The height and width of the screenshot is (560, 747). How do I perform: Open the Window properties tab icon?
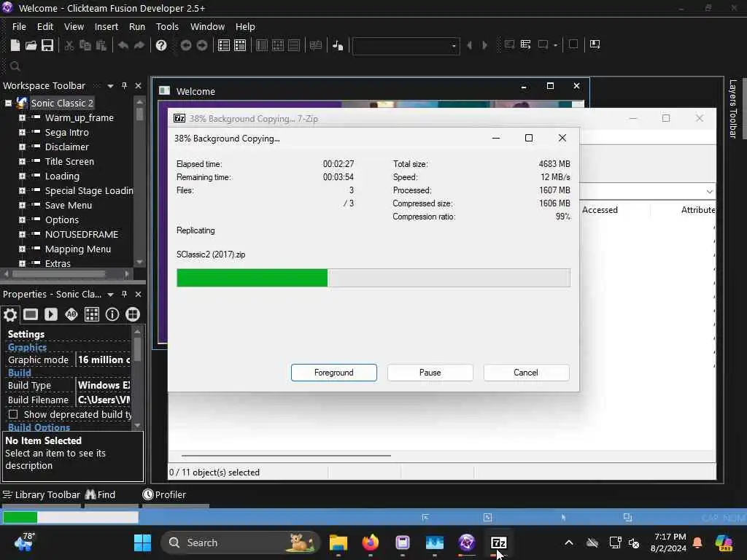(31, 315)
